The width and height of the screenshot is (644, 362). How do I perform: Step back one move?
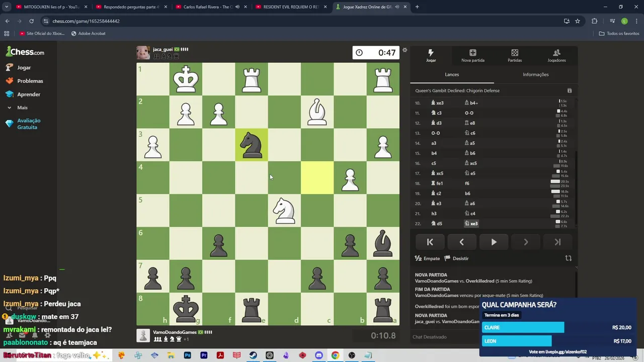pos(461,242)
